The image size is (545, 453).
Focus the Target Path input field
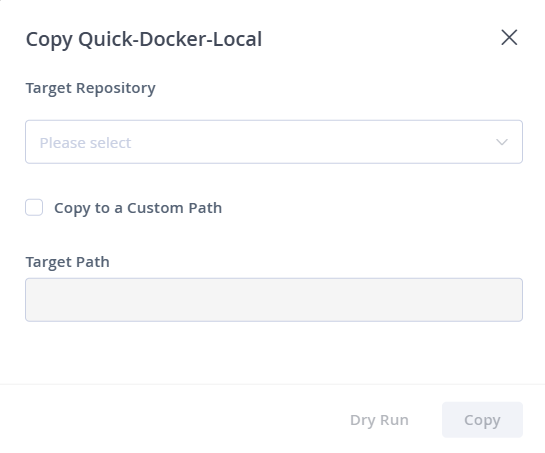274,300
